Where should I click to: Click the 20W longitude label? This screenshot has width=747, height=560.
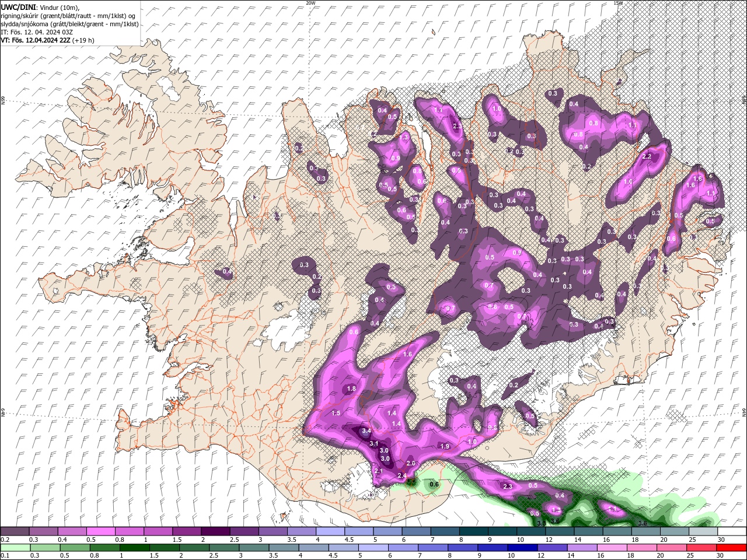[x=310, y=3]
